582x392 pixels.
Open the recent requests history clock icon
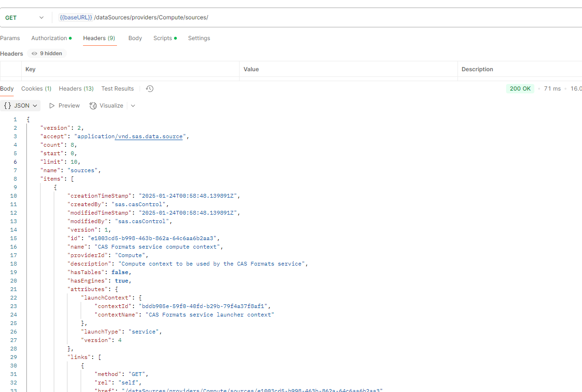[149, 88]
